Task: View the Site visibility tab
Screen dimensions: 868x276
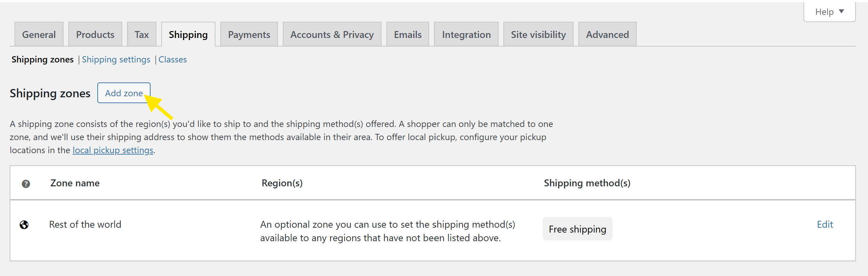Action: [x=538, y=34]
